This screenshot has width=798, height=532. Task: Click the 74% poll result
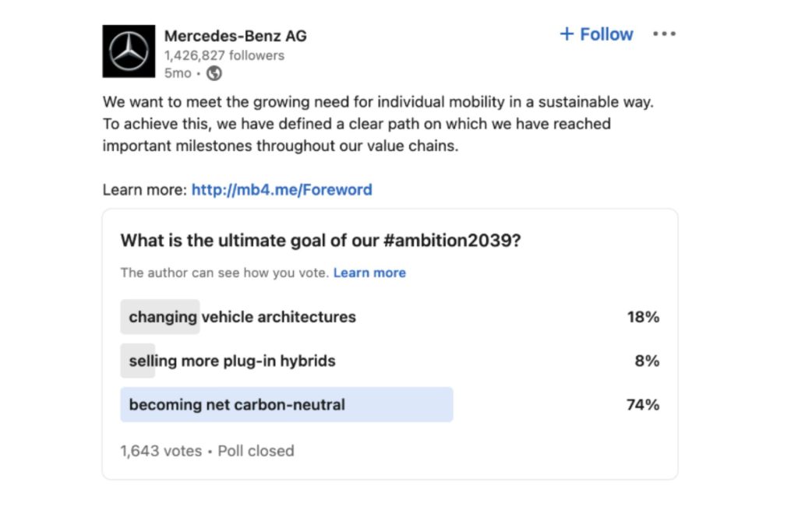(x=643, y=404)
